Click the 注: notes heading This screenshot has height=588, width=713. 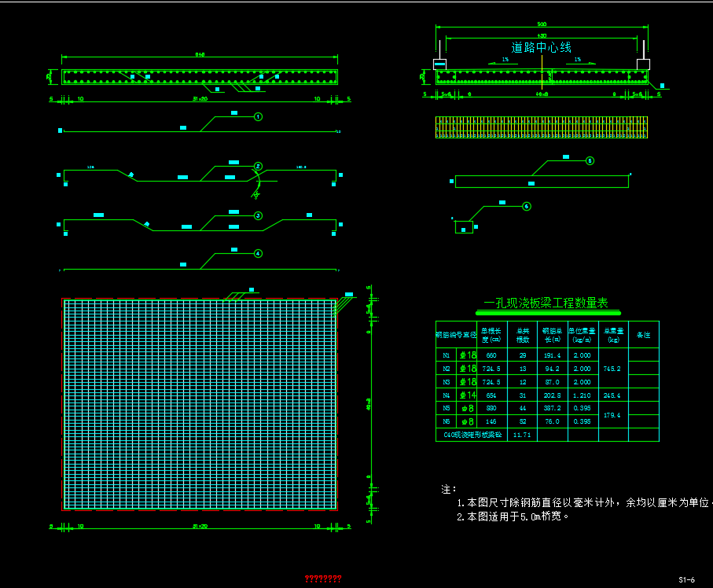[x=448, y=489]
